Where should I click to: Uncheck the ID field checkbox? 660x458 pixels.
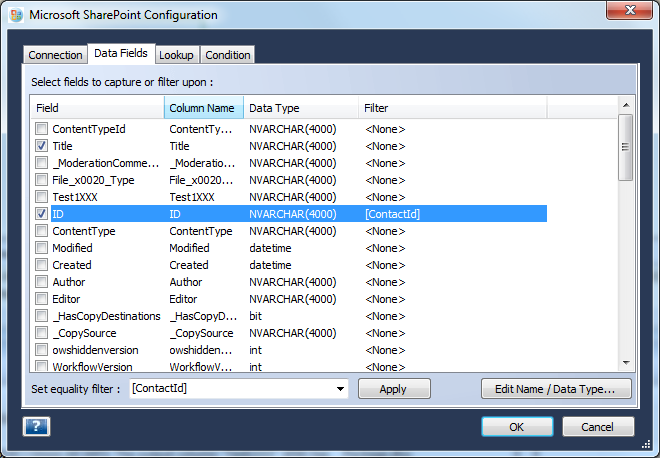pyautogui.click(x=41, y=214)
